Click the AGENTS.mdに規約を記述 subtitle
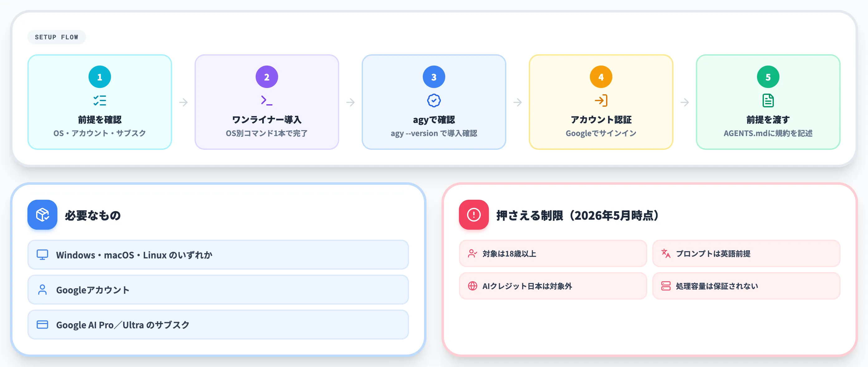 coord(768,133)
